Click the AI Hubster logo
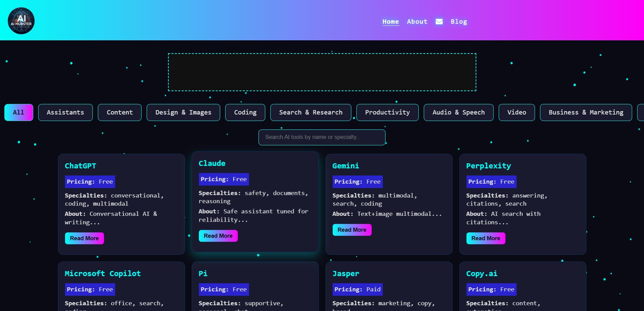 pyautogui.click(x=21, y=21)
